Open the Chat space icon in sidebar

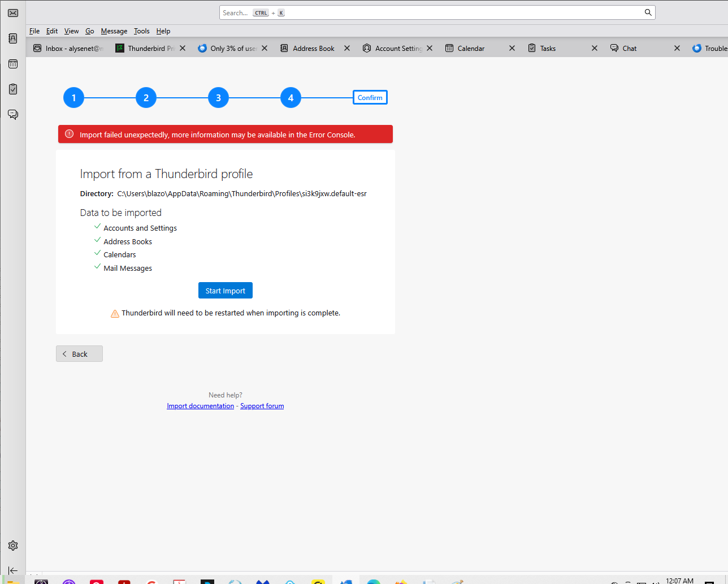coord(13,114)
